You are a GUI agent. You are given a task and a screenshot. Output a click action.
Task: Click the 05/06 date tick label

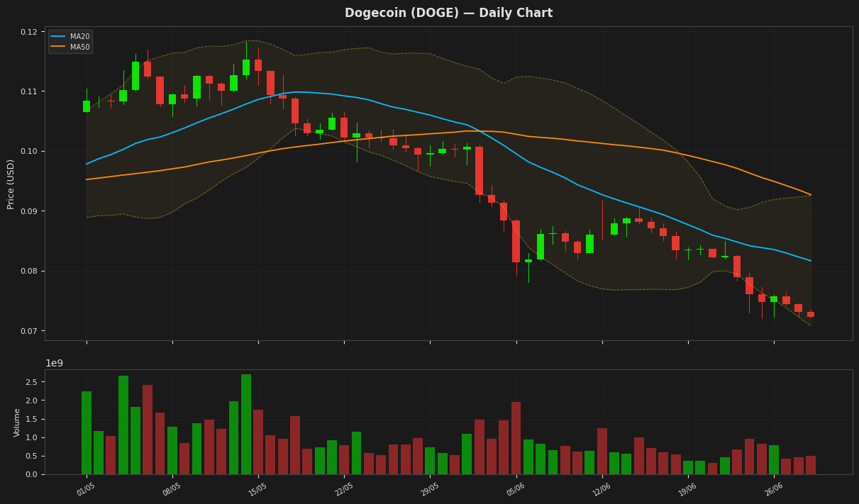click(516, 488)
